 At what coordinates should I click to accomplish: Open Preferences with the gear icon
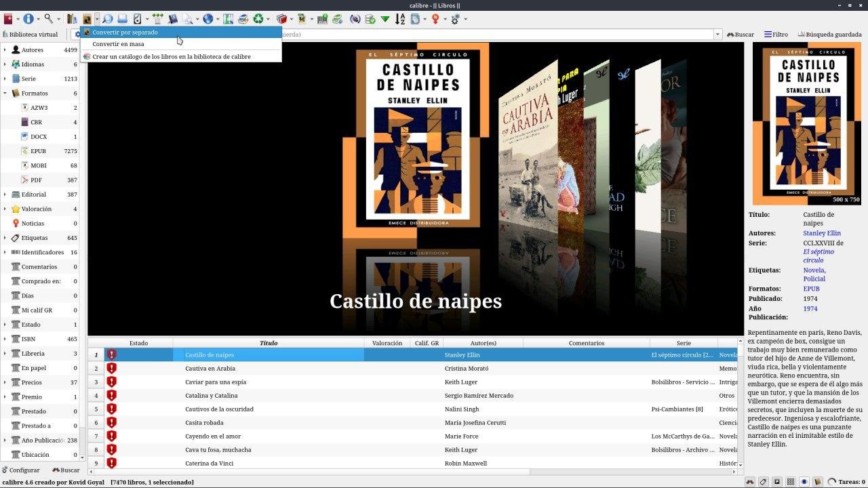(455, 19)
